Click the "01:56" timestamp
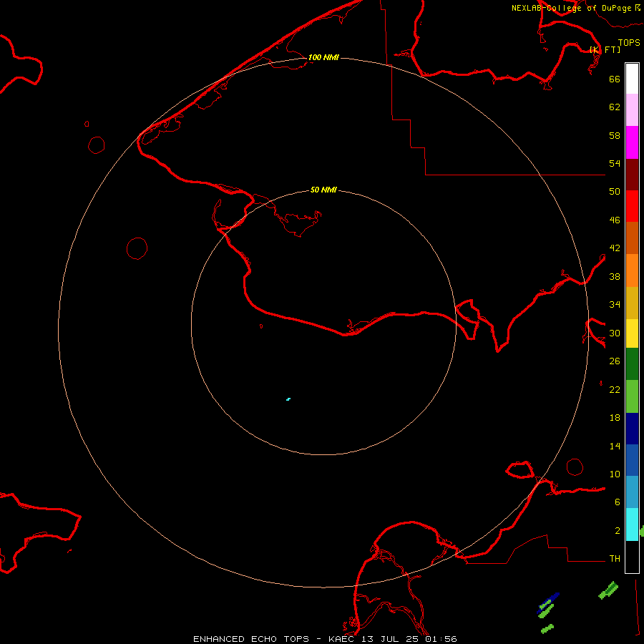Image resolution: width=644 pixels, height=644 pixels. 441,639
